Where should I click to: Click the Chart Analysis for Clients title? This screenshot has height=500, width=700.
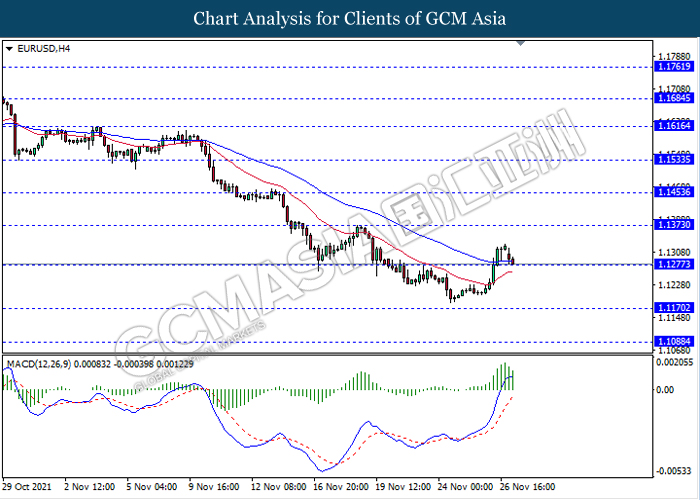point(350,18)
